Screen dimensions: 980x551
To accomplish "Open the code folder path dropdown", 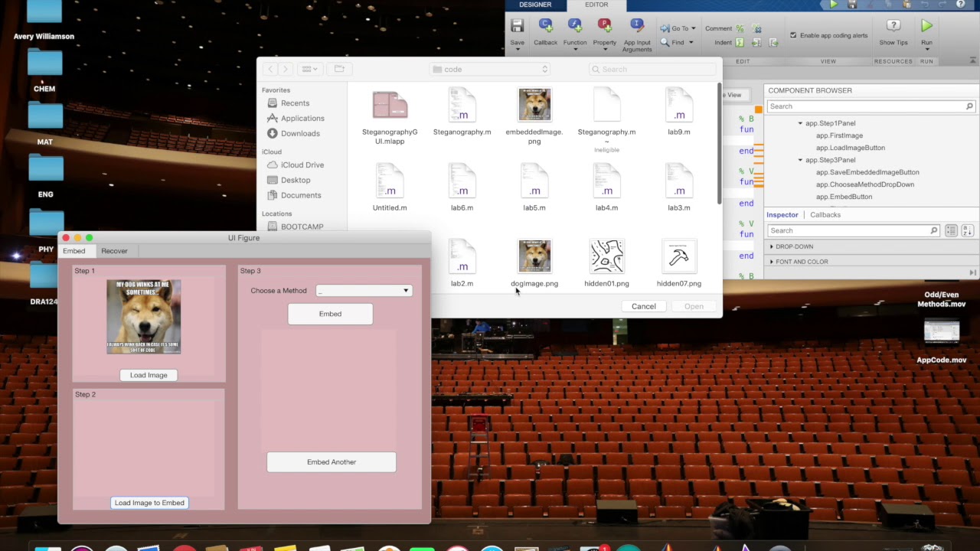I will (x=490, y=69).
